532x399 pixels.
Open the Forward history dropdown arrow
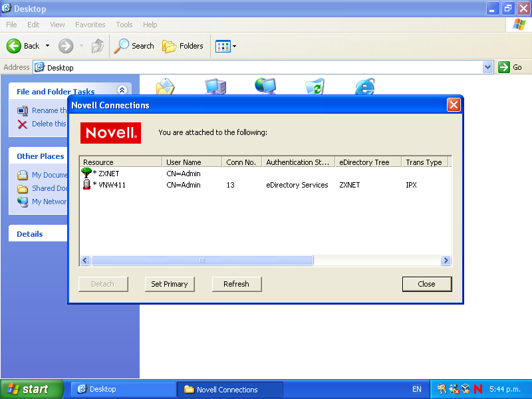[x=81, y=46]
